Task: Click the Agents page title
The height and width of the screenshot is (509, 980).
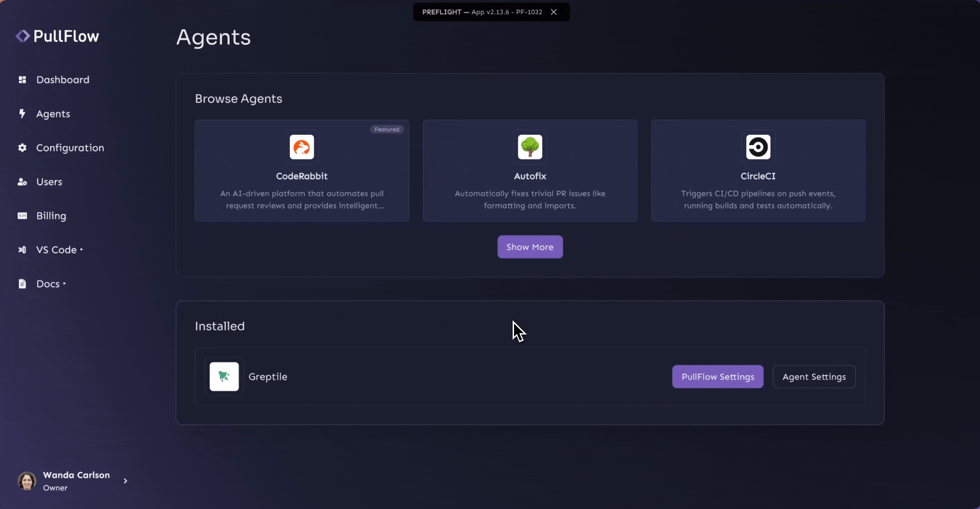Action: pyautogui.click(x=213, y=37)
